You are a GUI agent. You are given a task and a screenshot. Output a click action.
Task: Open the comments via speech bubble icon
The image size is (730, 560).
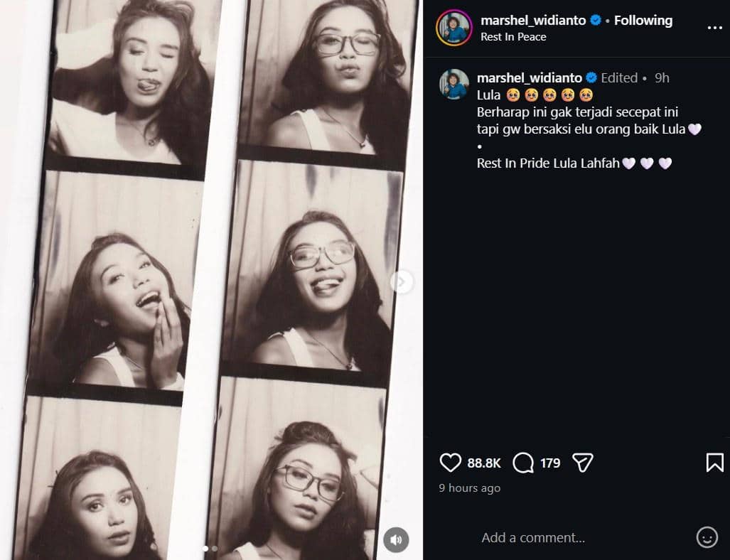[524, 463]
